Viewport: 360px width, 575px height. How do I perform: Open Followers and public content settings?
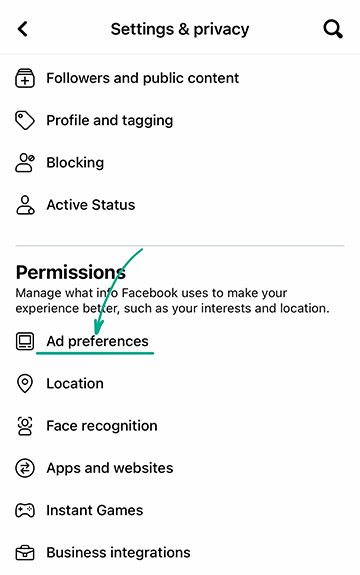(180, 78)
